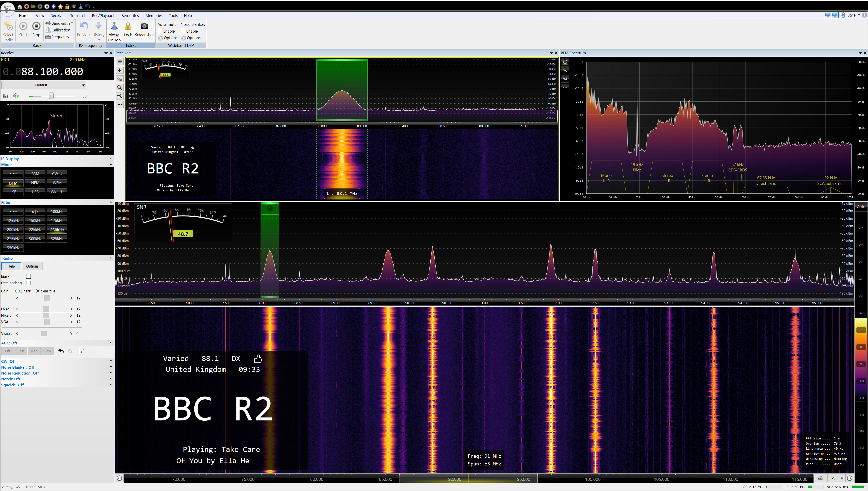Screen dimensions: 868x491
Task: Enable RDS display in the BFM Spectrum panel
Action: coord(565,78)
